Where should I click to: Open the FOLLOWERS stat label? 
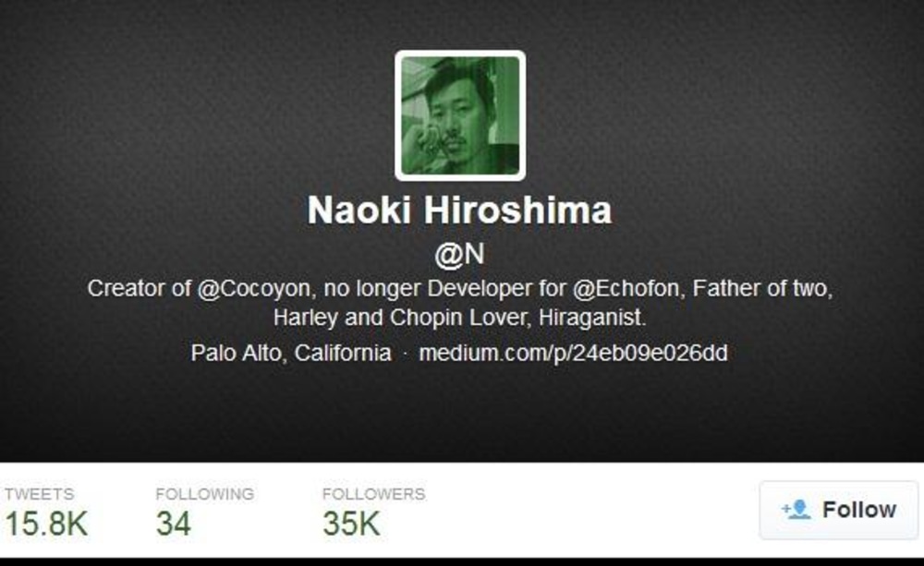pyautogui.click(x=373, y=494)
